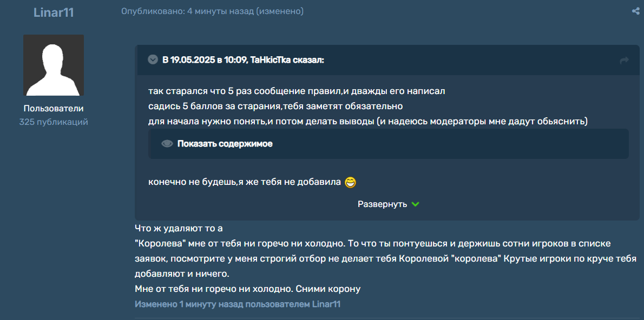644x320 pixels.
Task: Reveal the spoiler via Показать содержимое
Action: pyautogui.click(x=225, y=144)
